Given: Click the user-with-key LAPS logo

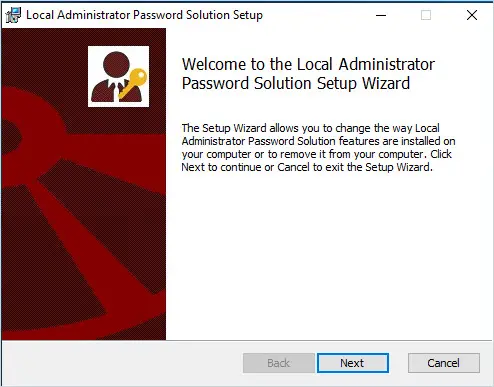Looking at the screenshot, I should (x=118, y=76).
